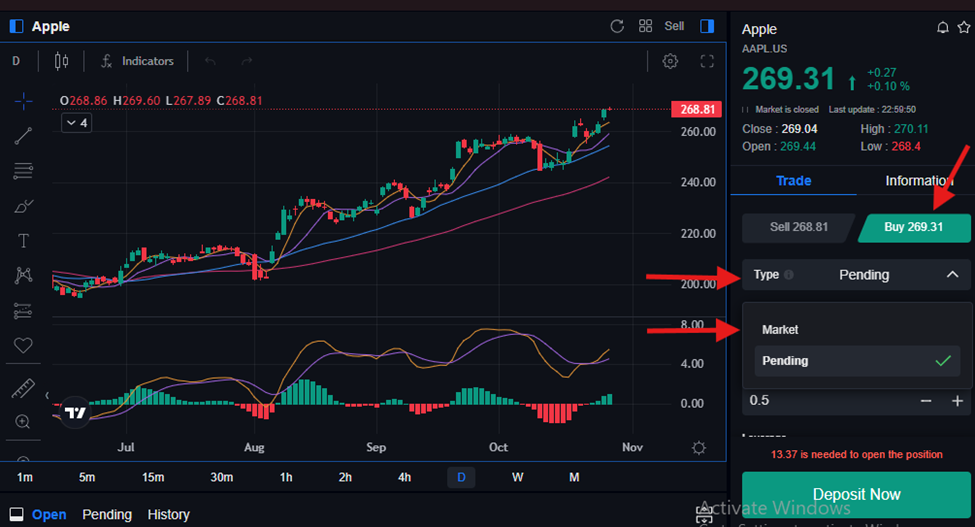Open the candlestick chart style selector
The width and height of the screenshot is (975, 527).
point(62,61)
